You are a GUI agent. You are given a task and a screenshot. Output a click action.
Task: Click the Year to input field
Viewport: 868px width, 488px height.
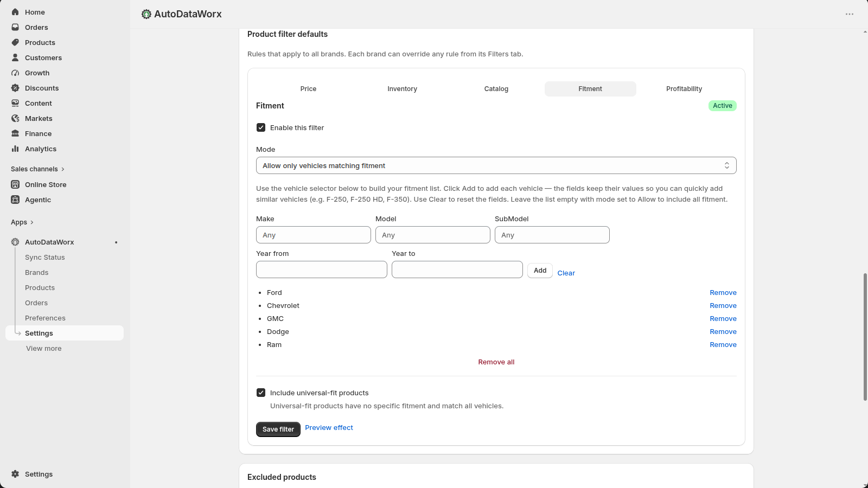click(457, 269)
